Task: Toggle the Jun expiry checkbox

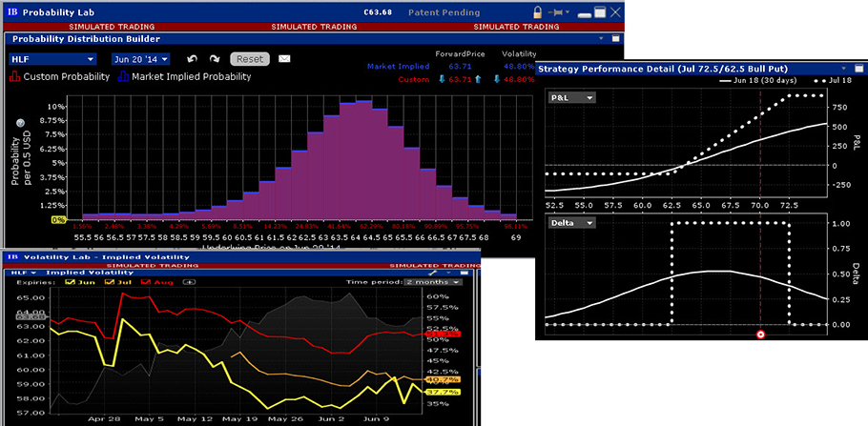Action: pos(71,281)
